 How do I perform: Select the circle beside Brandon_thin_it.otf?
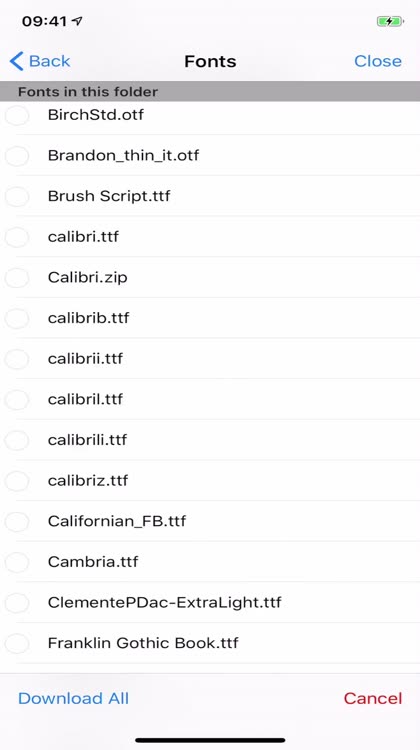click(x=17, y=155)
